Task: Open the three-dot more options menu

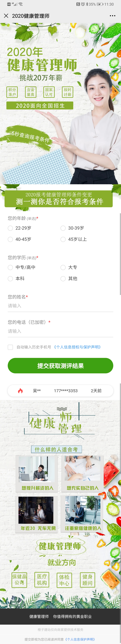Action: click(112, 16)
